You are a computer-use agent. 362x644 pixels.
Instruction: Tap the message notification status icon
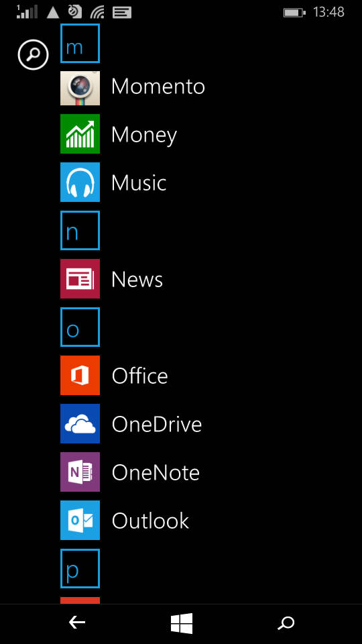[122, 13]
